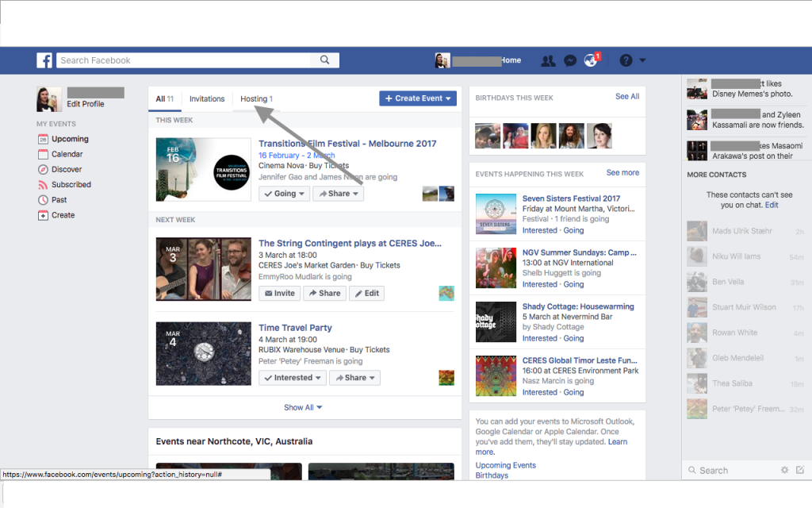Open the Notifications globe icon
Viewport: 812px width, 508px height.
591,60
